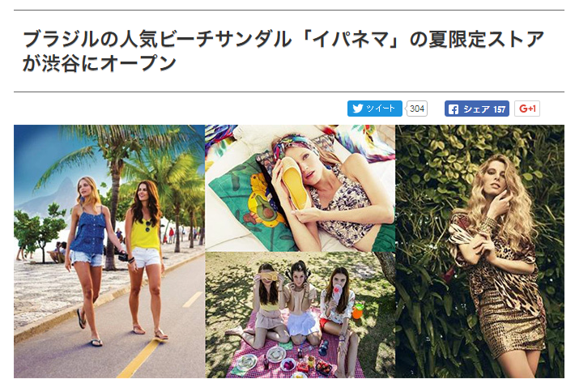The height and width of the screenshot is (392, 575).
Task: Open photo of two women walking on road
Action: [x=109, y=251]
